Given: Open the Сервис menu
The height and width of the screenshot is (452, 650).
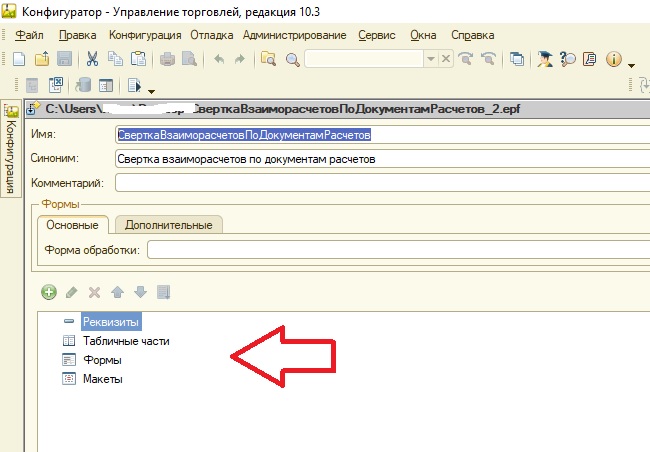Looking at the screenshot, I should point(377,35).
